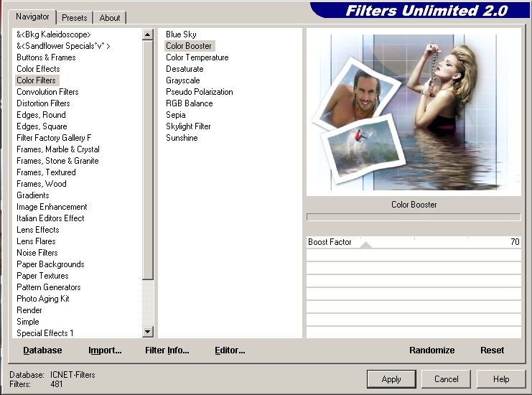
Task: Choose the Sunshine filter
Action: click(182, 138)
